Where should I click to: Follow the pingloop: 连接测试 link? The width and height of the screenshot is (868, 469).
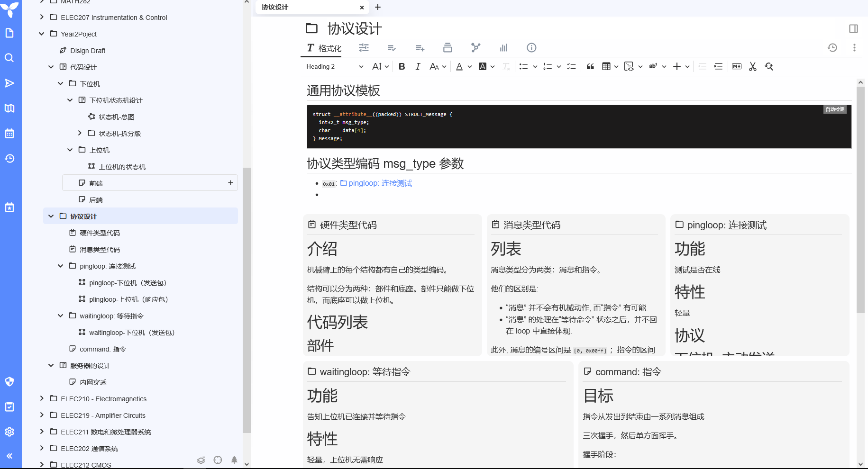[376, 183]
